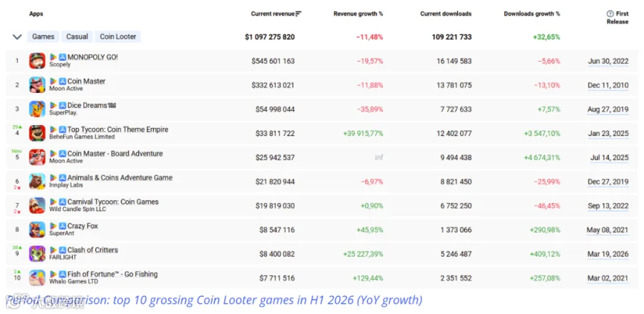Open the Carnival Tycoon: Coin Games thumbnail
The image size is (644, 314).
[x=37, y=206]
